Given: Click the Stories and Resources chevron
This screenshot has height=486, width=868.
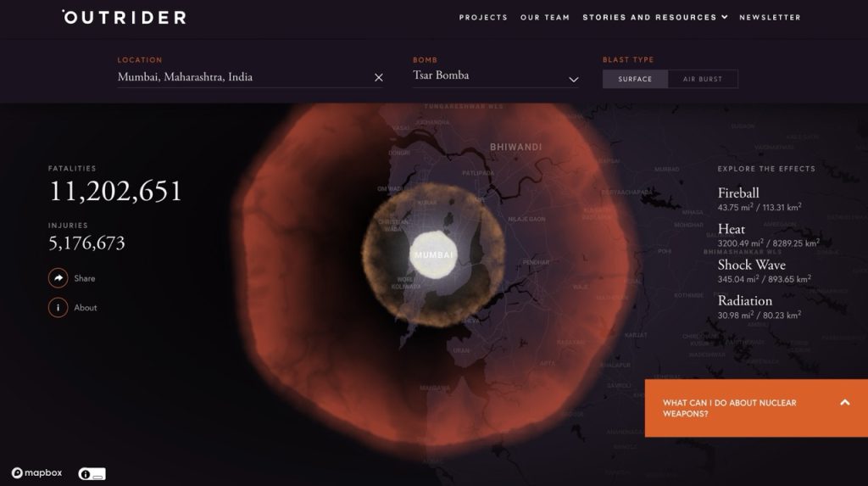Looking at the screenshot, I should [x=724, y=17].
